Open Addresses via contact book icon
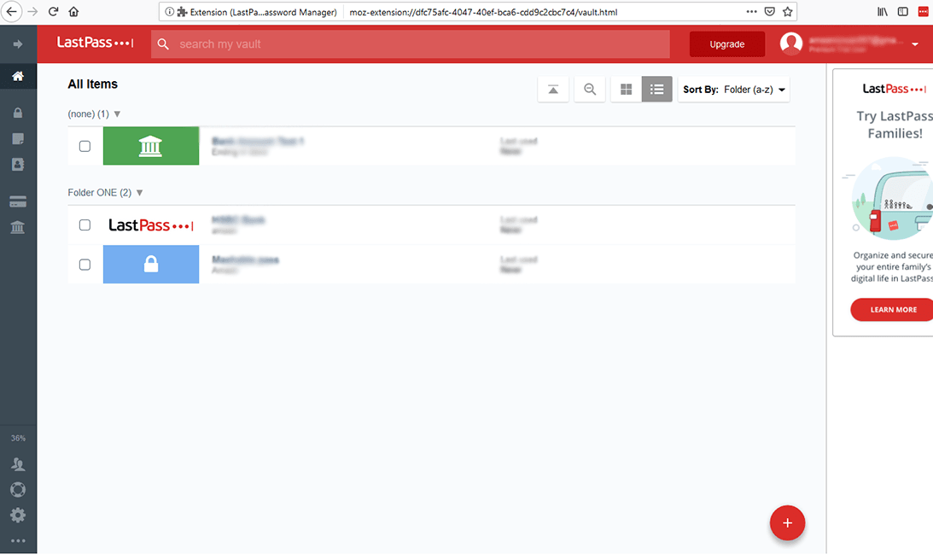This screenshot has height=560, width=933. (18, 166)
